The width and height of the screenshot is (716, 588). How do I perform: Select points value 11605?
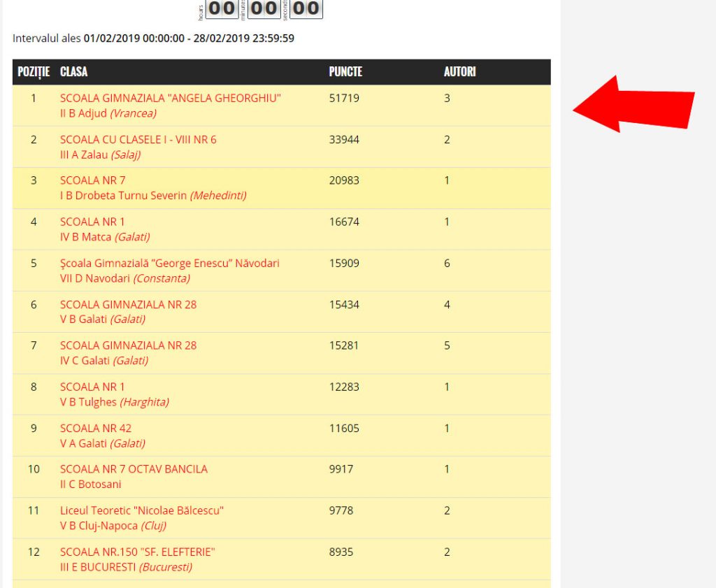(x=344, y=428)
